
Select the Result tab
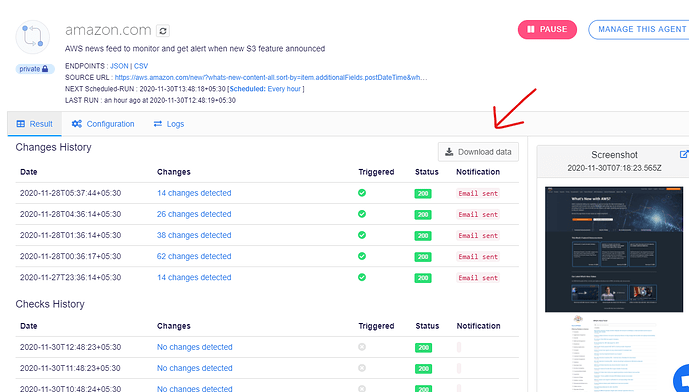click(x=34, y=124)
